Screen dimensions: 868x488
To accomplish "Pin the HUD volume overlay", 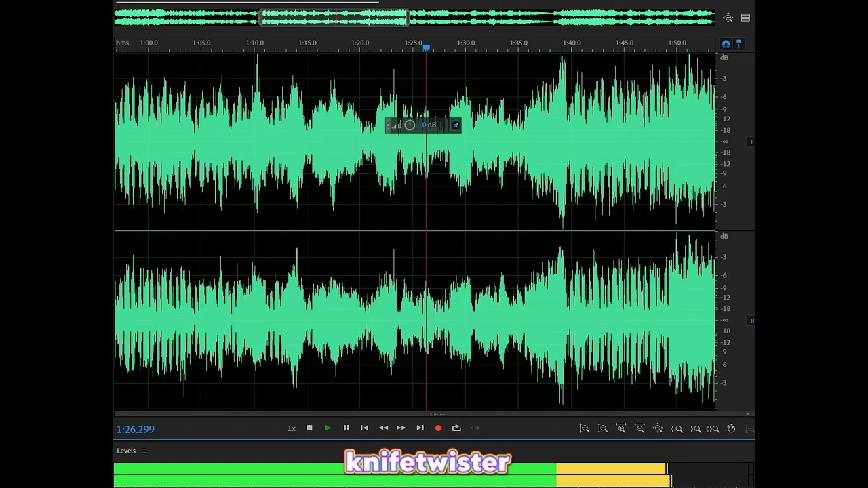I will click(456, 125).
